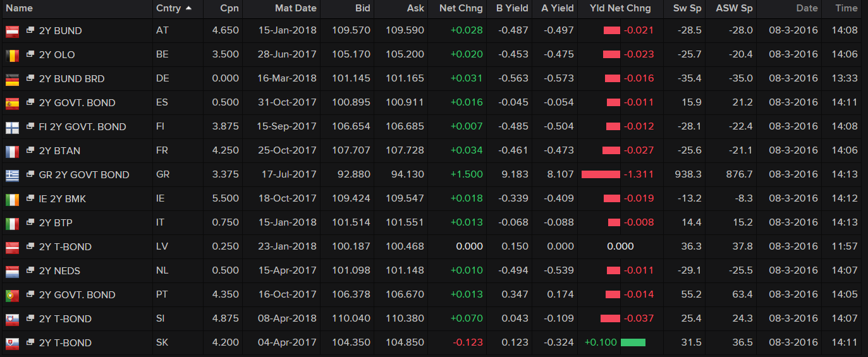Click the green yield change bar for SK
This screenshot has height=357, width=868.
[633, 342]
